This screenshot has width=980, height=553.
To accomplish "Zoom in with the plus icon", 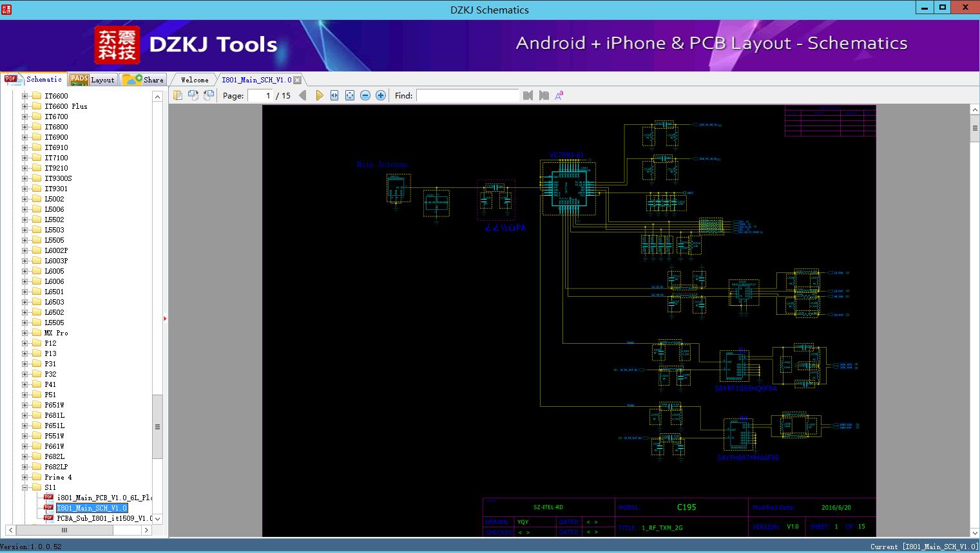I will click(381, 95).
